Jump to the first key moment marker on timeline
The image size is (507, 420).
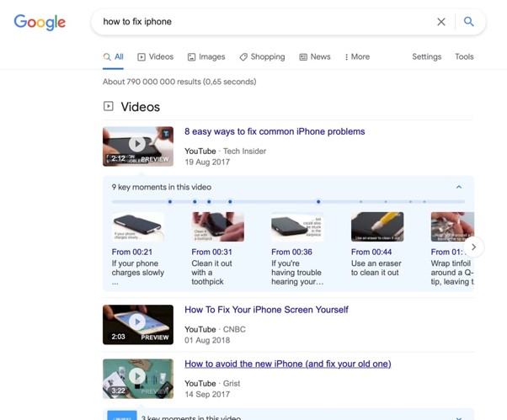(170, 202)
